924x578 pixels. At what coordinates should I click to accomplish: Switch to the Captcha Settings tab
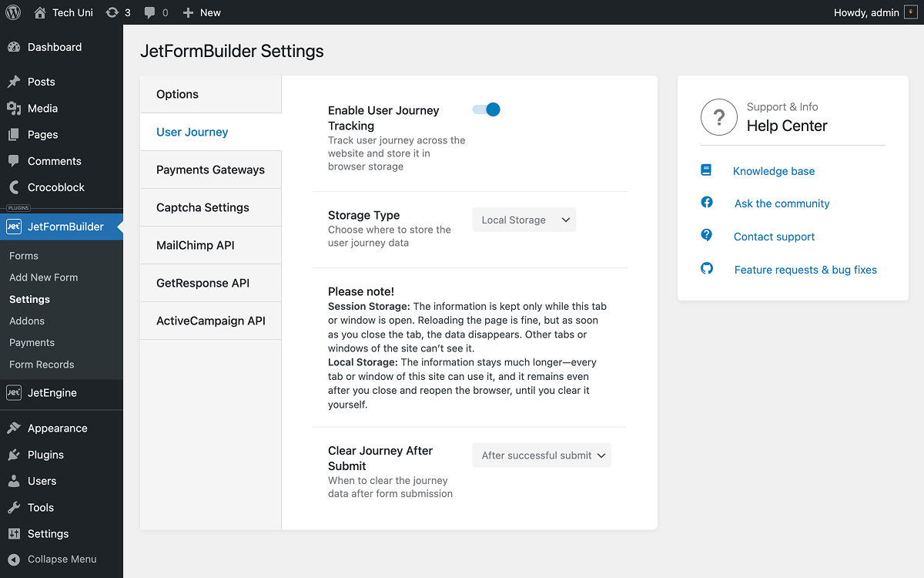(x=203, y=207)
